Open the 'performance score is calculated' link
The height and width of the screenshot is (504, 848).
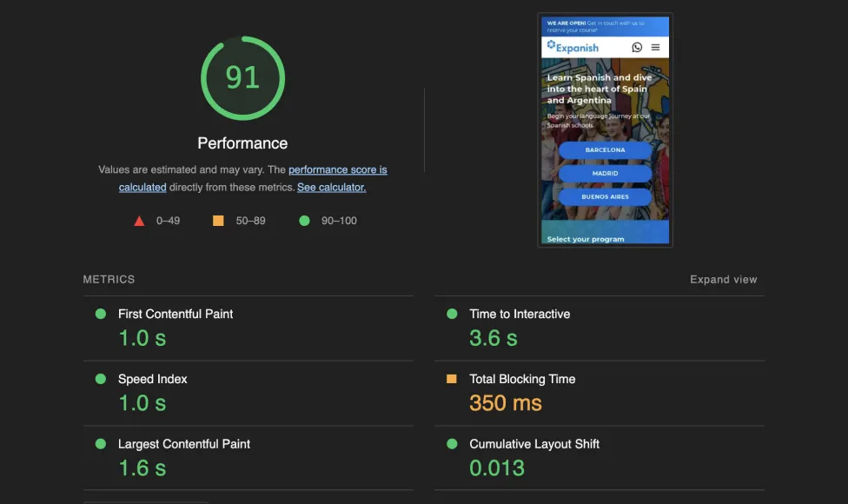(x=337, y=170)
